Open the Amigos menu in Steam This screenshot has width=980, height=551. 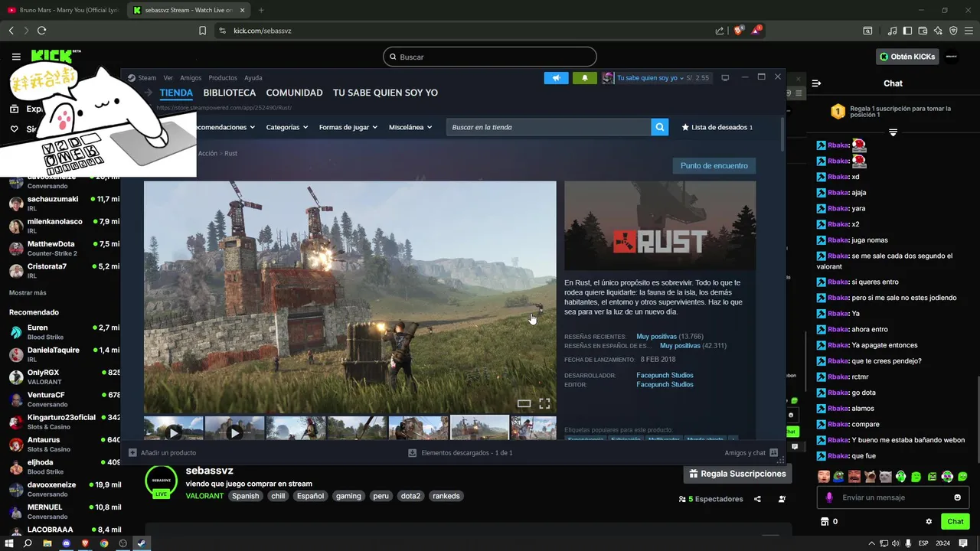(x=191, y=78)
